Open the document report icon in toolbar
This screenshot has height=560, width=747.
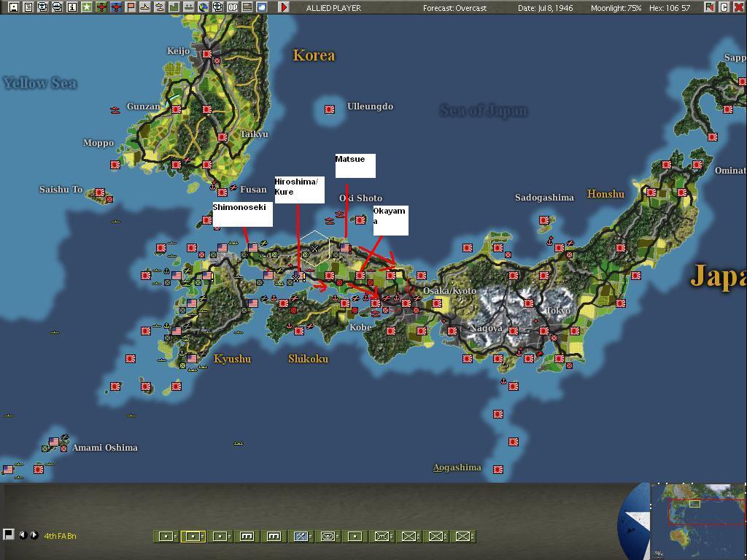(x=28, y=7)
